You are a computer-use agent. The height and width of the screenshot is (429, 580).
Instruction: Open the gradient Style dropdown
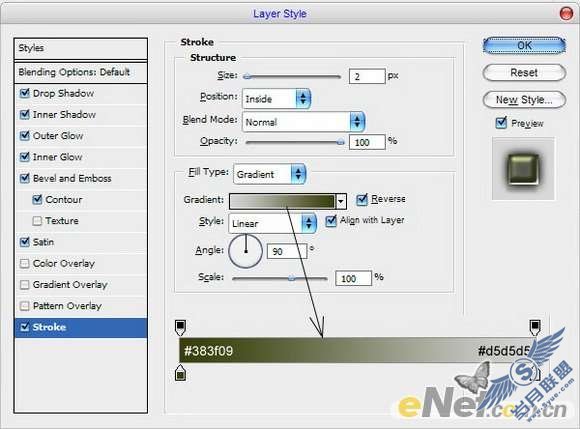pyautogui.click(x=272, y=223)
